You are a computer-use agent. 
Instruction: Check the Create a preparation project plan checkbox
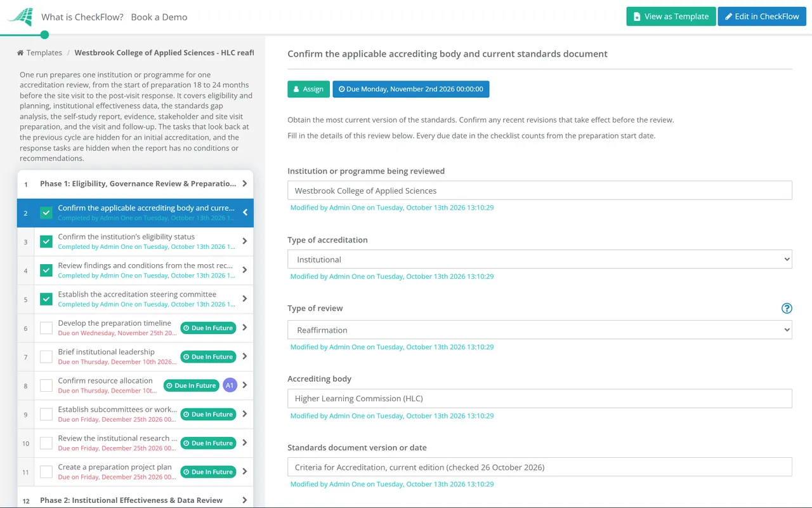coord(46,472)
